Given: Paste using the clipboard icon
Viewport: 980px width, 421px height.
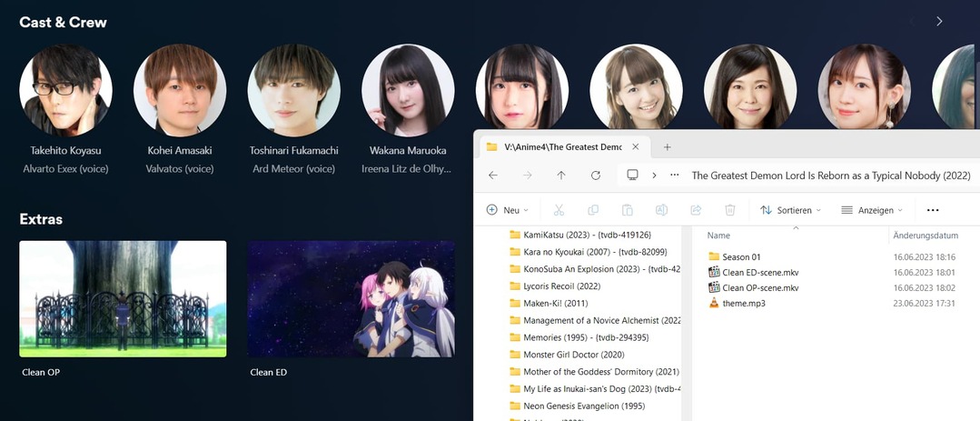Looking at the screenshot, I should (x=628, y=210).
